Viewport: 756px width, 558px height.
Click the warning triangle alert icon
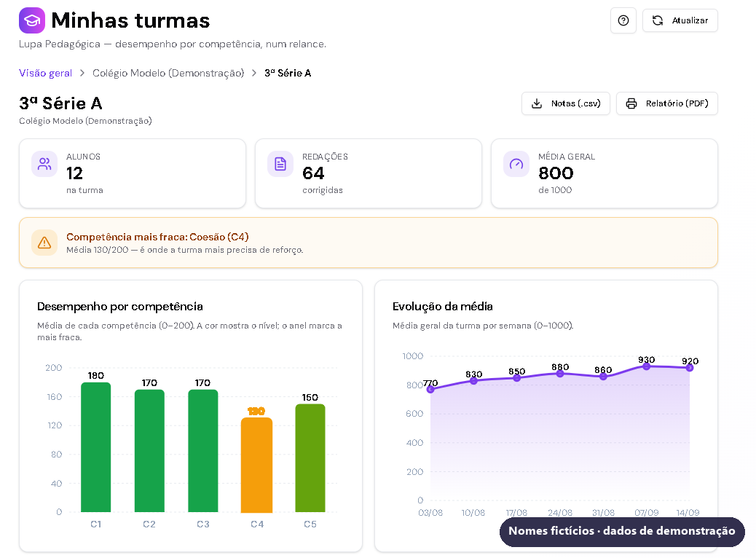click(44, 243)
